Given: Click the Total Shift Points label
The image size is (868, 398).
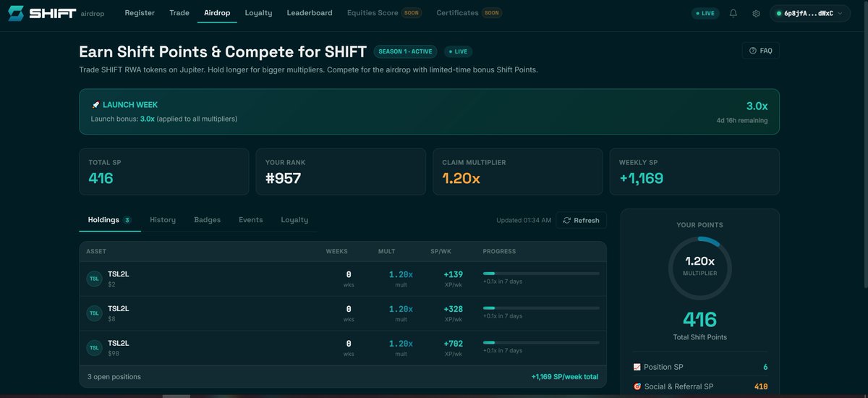Looking at the screenshot, I should pos(699,337).
